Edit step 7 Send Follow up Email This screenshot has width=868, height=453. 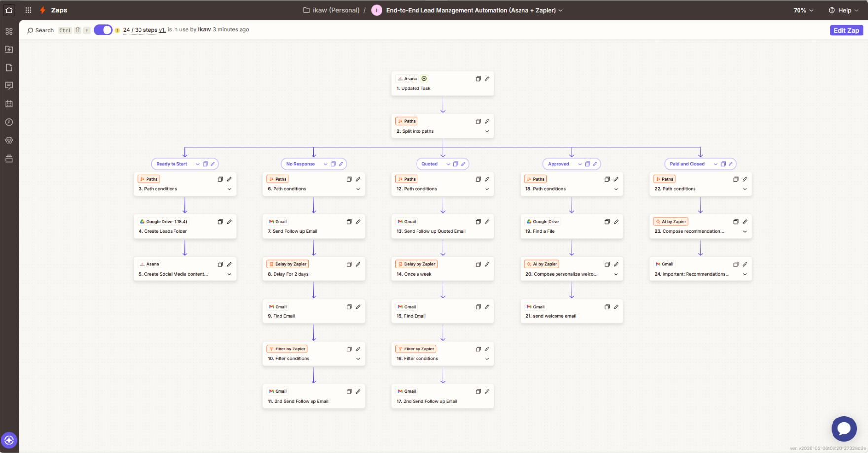click(x=358, y=222)
